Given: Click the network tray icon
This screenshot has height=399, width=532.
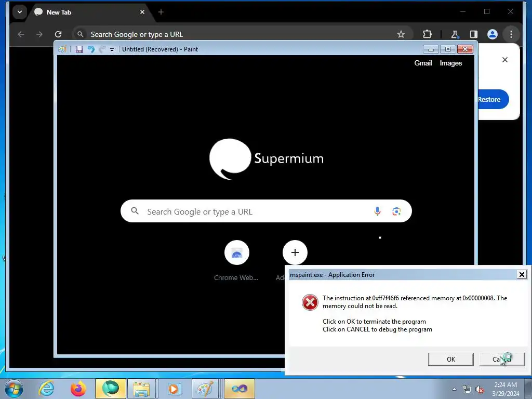Looking at the screenshot, I should 467,390.
